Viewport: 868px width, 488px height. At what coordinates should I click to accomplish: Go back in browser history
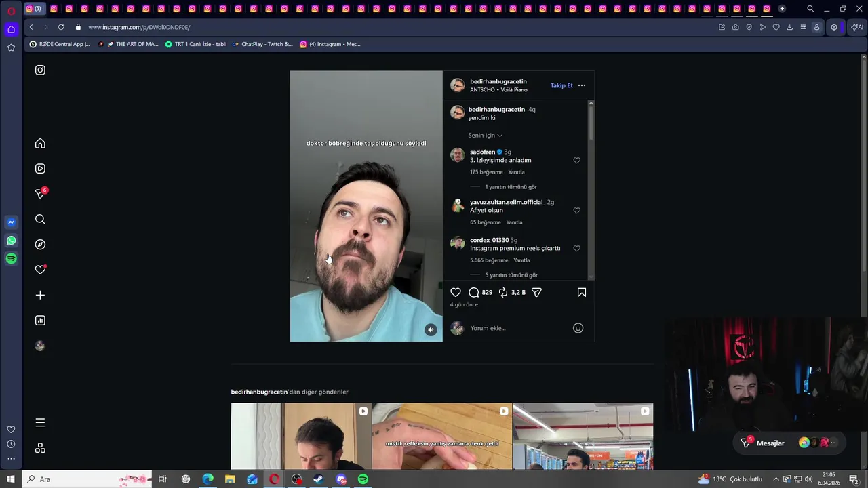pyautogui.click(x=31, y=27)
